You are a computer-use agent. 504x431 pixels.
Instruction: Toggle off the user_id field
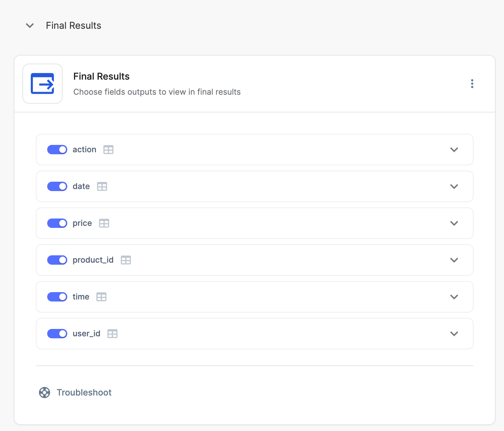[x=57, y=334]
